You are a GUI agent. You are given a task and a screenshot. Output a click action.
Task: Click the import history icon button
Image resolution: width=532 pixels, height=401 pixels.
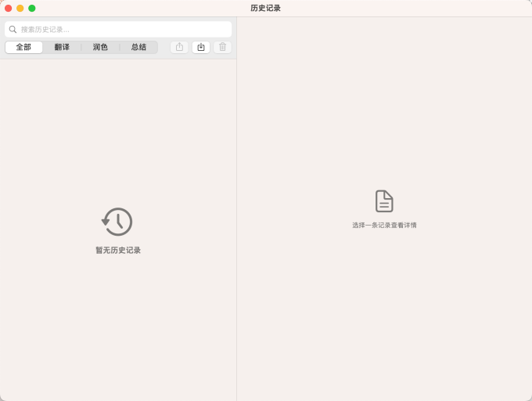[x=201, y=47]
